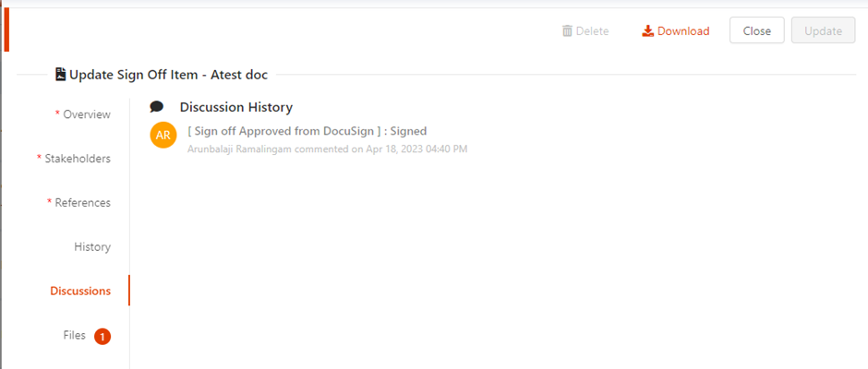Click the speech bubble Discussion History icon

tap(157, 107)
